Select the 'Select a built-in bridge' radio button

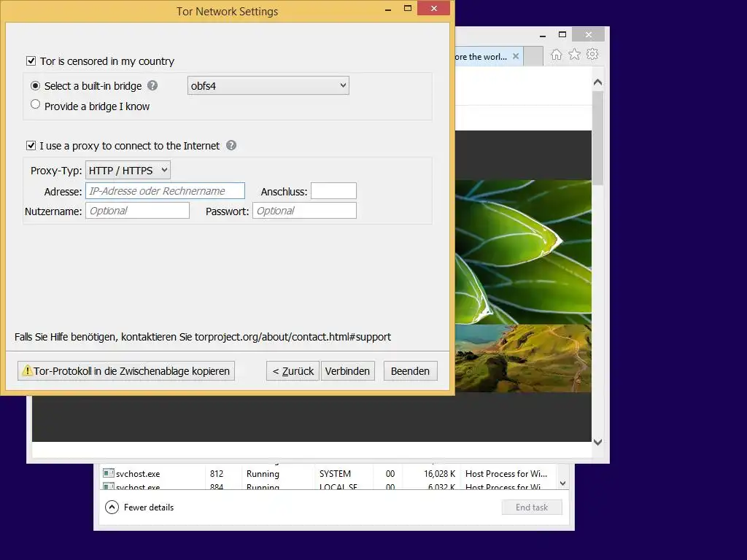(35, 86)
